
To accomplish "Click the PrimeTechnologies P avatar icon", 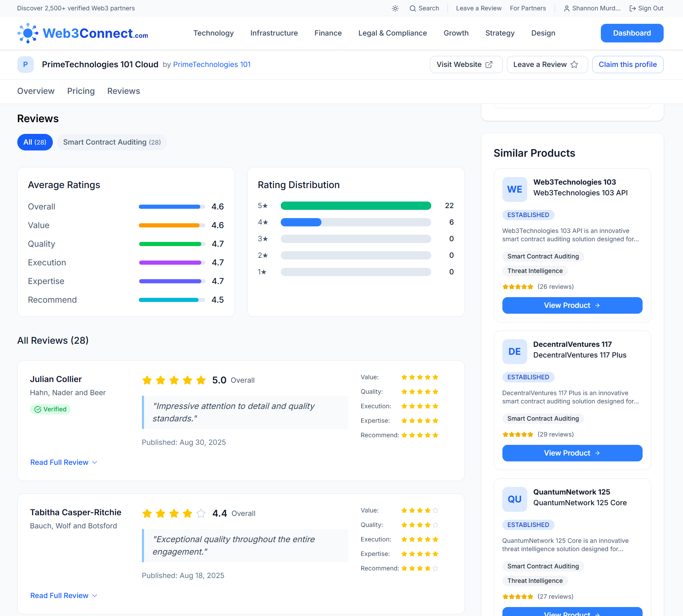I will [x=25, y=65].
